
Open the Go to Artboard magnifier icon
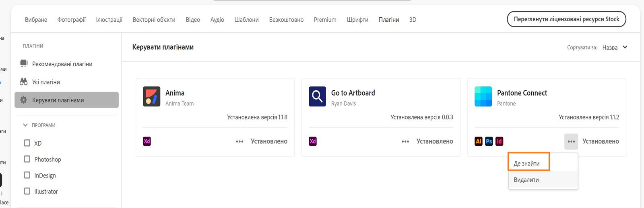click(x=317, y=96)
